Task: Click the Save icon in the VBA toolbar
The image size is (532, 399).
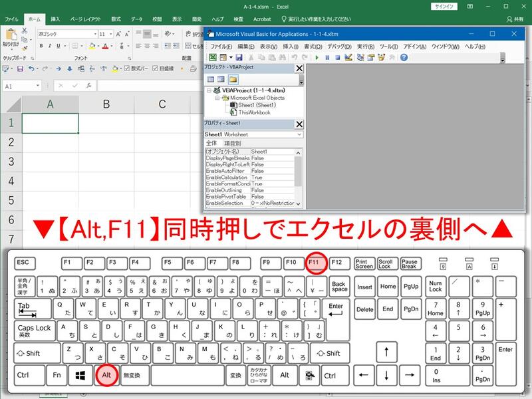Action: coord(239,57)
